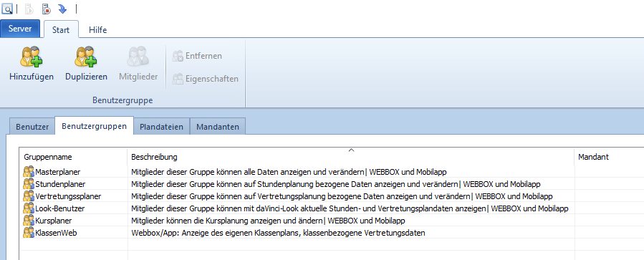Click the Hinzufügen user group icon
Viewport: 644px width, 260px height.
(x=32, y=57)
